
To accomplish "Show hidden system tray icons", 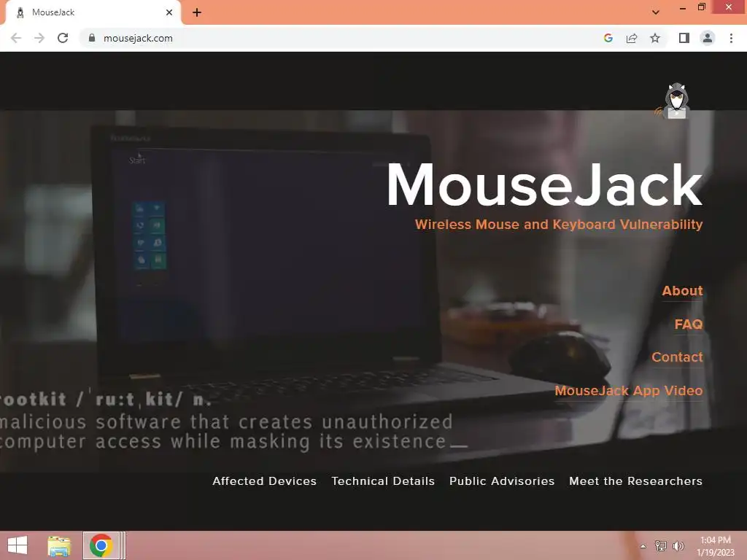I will pos(643,546).
